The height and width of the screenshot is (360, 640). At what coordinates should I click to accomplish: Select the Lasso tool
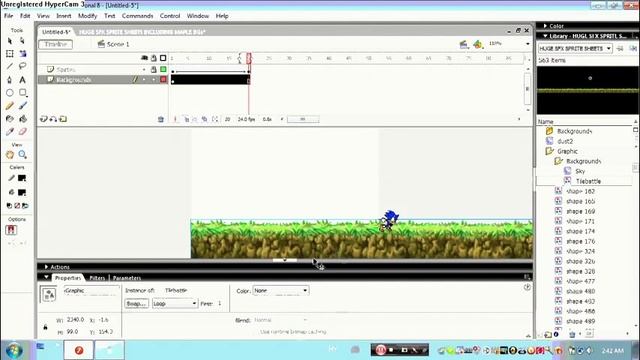pos(22,66)
